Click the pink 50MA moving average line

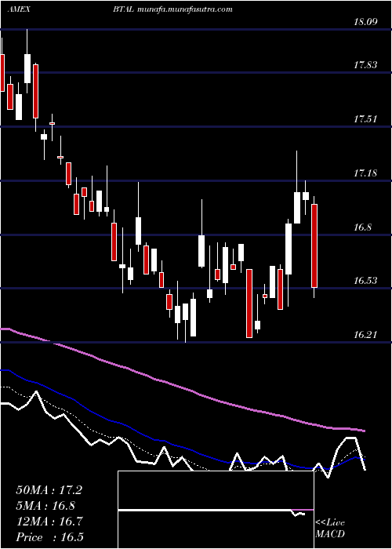tap(182, 386)
